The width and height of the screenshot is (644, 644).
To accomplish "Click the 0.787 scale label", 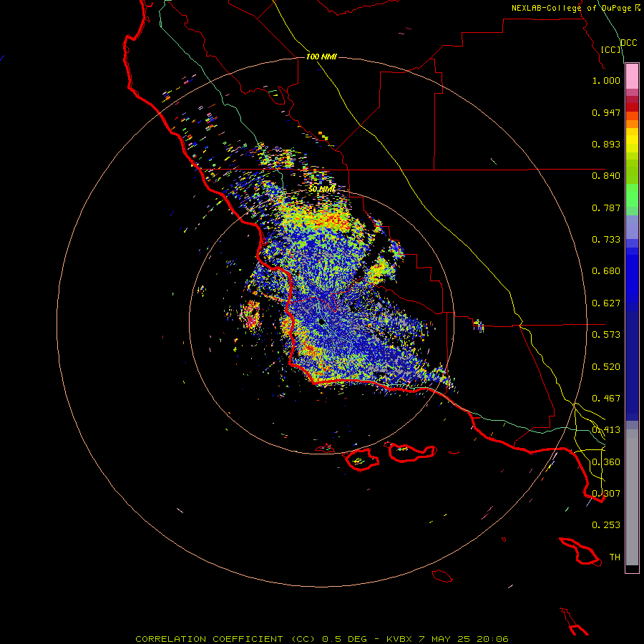I will pyautogui.click(x=606, y=208).
